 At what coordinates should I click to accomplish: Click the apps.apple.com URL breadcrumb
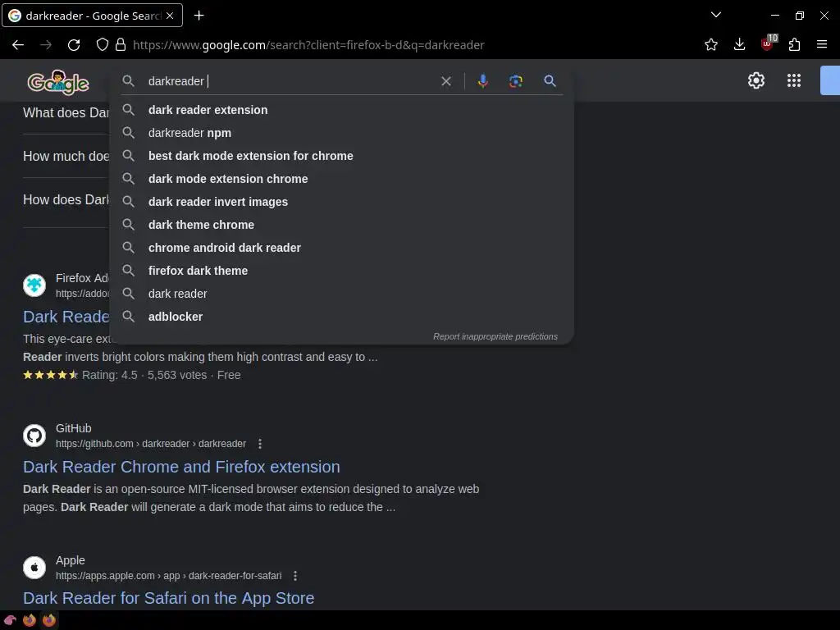point(169,575)
